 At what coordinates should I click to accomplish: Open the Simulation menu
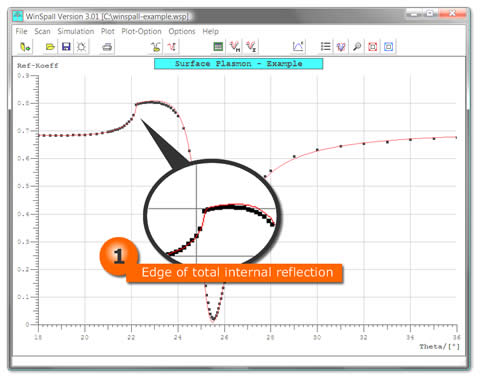tap(76, 31)
